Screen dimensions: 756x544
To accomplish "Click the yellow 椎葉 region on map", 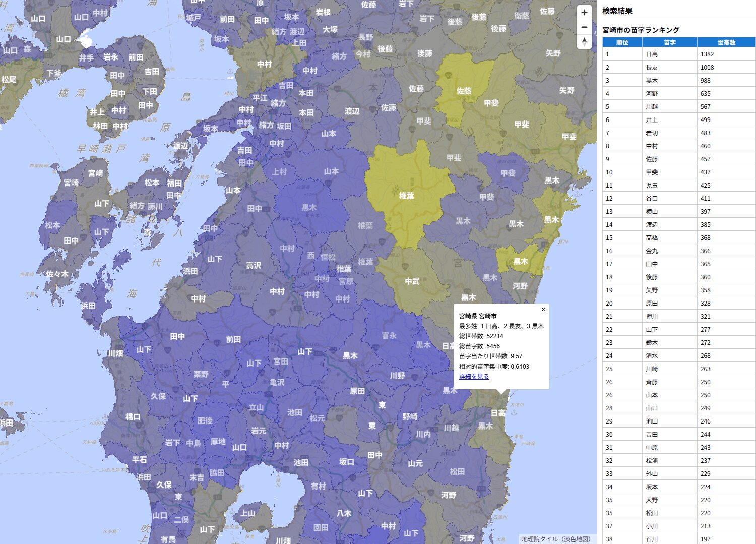I will [406, 196].
